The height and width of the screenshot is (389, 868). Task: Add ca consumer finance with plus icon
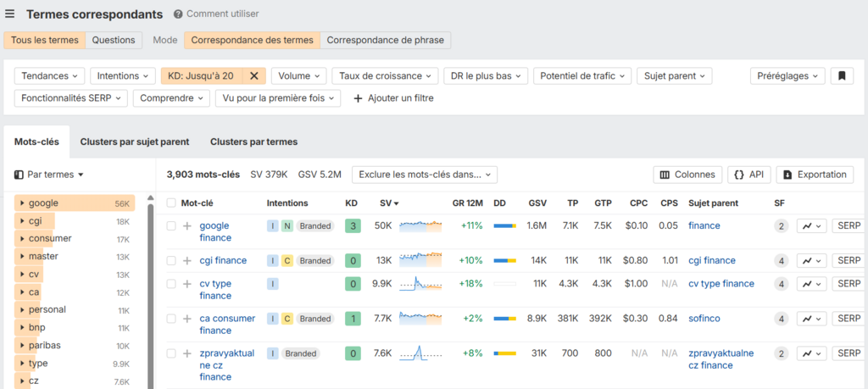(187, 319)
